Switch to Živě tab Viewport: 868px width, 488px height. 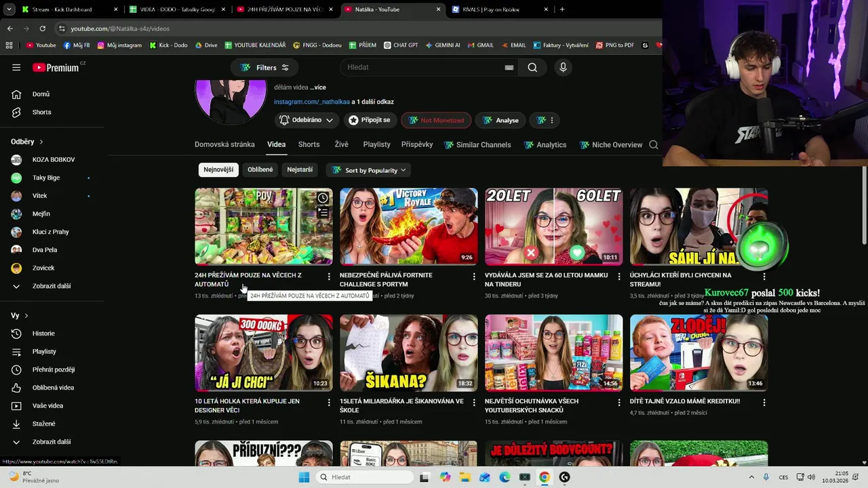[341, 144]
